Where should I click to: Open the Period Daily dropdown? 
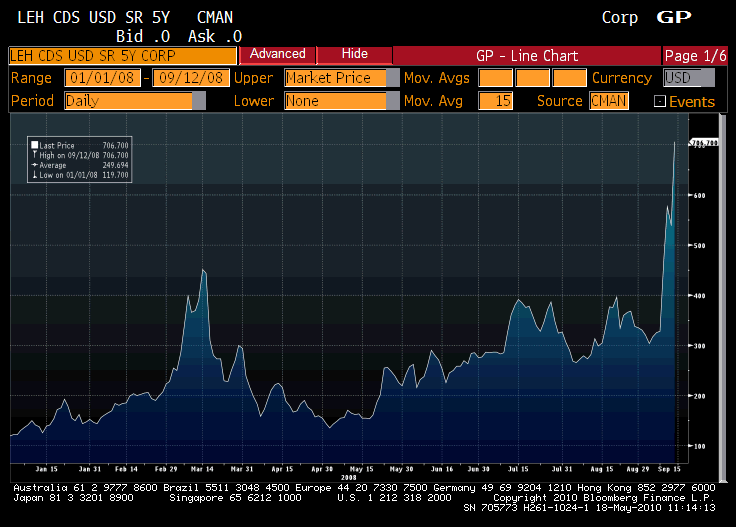point(135,101)
